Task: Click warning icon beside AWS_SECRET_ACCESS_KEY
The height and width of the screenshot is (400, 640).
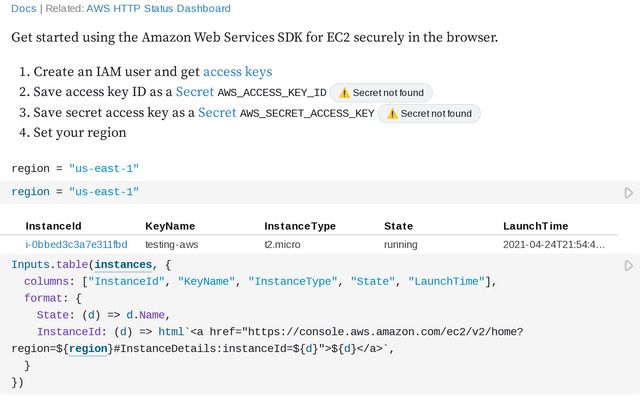Action: (392, 114)
